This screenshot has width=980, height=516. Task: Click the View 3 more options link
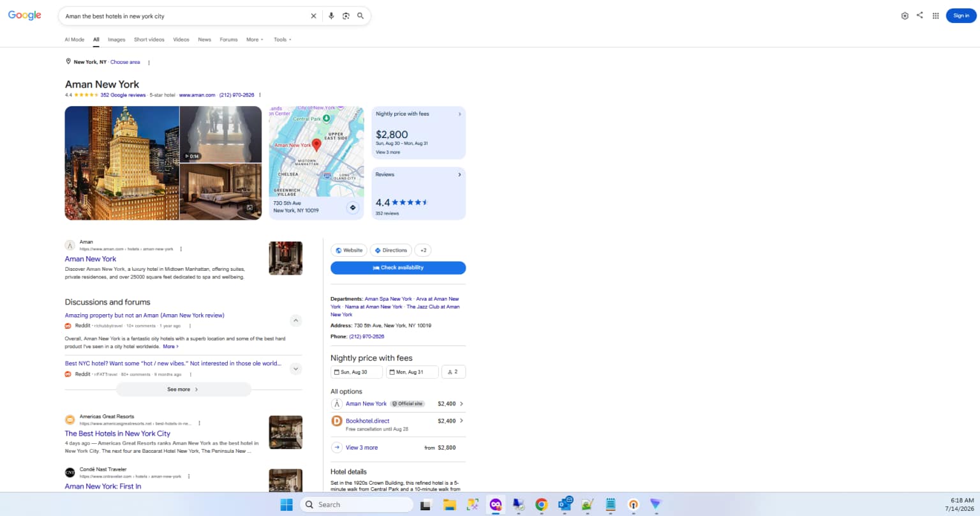click(x=362, y=448)
